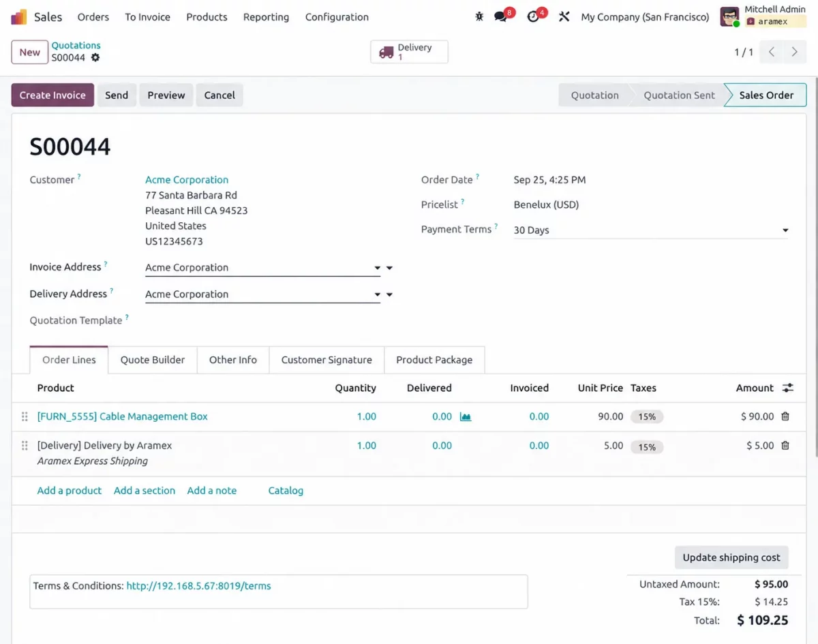The width and height of the screenshot is (818, 644).
Task: Sort by the Quantity column header
Action: coord(355,388)
